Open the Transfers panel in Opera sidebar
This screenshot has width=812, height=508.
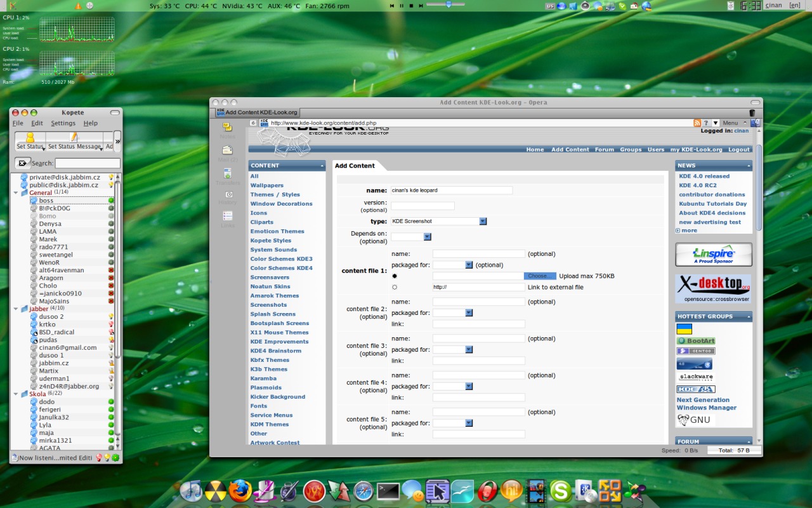(x=228, y=177)
